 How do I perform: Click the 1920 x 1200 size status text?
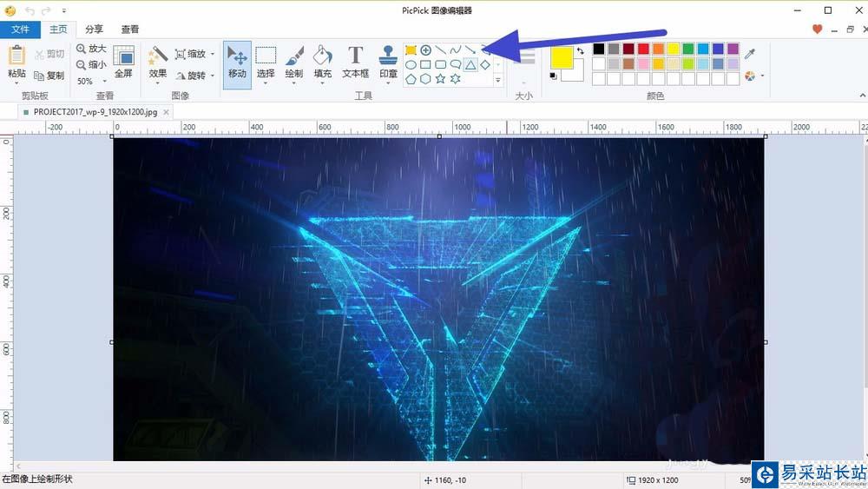[x=658, y=480]
